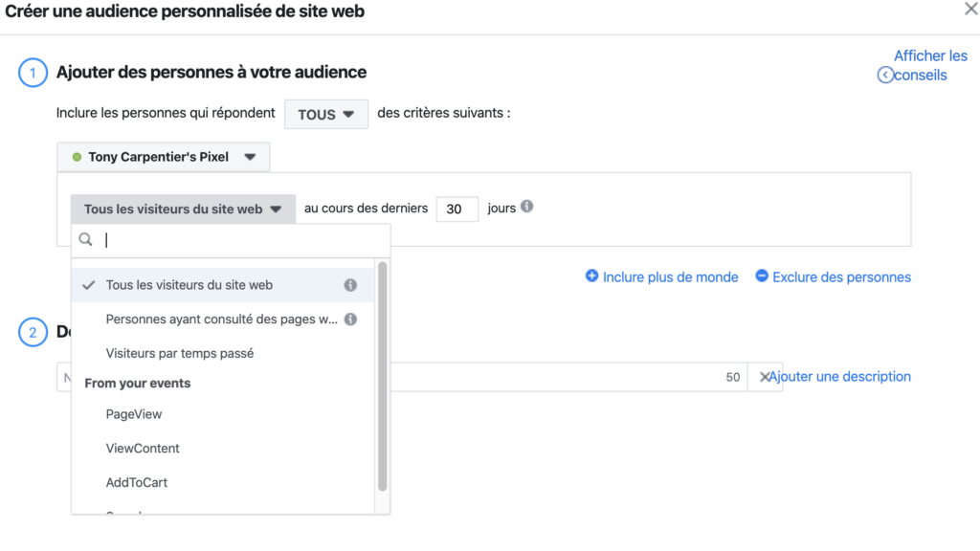Click the Ajouter une description link
980x551 pixels.
pyautogui.click(x=839, y=377)
